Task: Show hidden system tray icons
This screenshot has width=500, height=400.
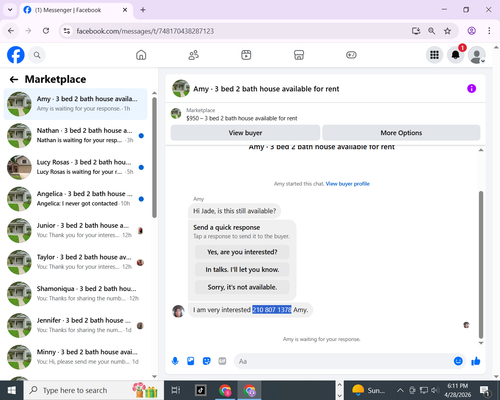Action: click(400, 390)
